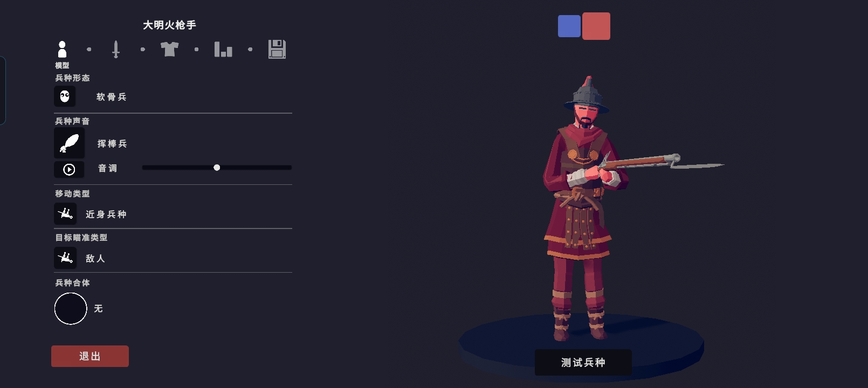Play the unit voice preview
This screenshot has width=868, height=388.
(x=69, y=169)
